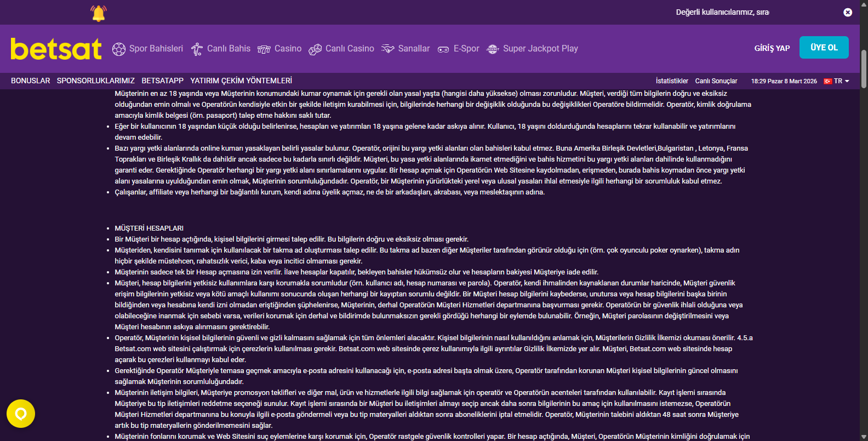Click the Canlı Bahis player icon
The image size is (868, 441).
pos(197,49)
